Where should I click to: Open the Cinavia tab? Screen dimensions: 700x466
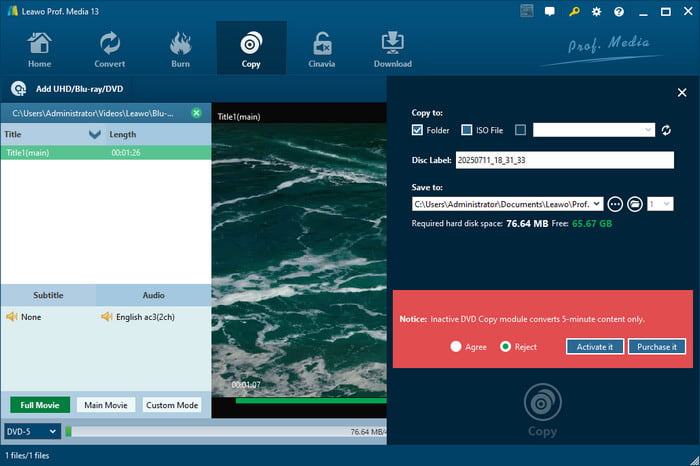(322, 50)
